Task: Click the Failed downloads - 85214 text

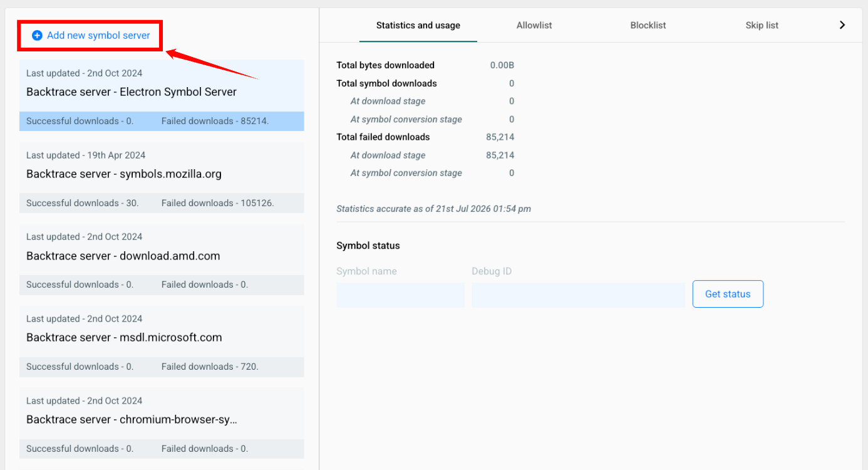Action: pyautogui.click(x=215, y=121)
